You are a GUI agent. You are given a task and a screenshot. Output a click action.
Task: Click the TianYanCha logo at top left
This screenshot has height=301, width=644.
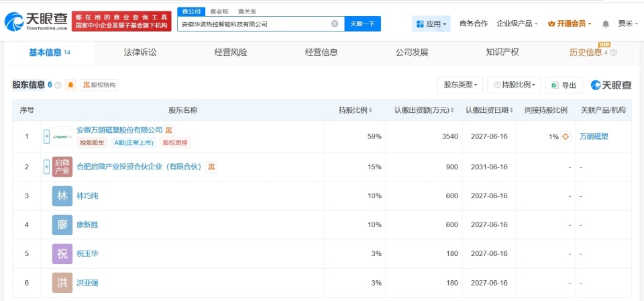coord(36,21)
